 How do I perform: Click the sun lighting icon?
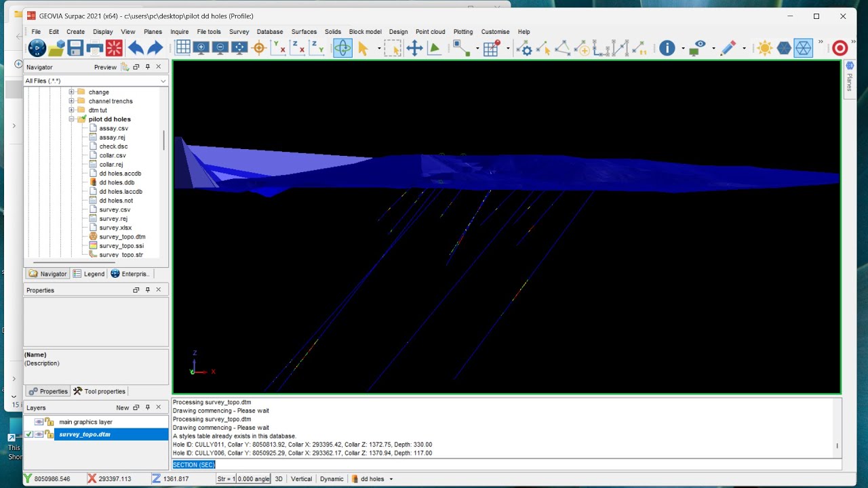pyautogui.click(x=765, y=48)
